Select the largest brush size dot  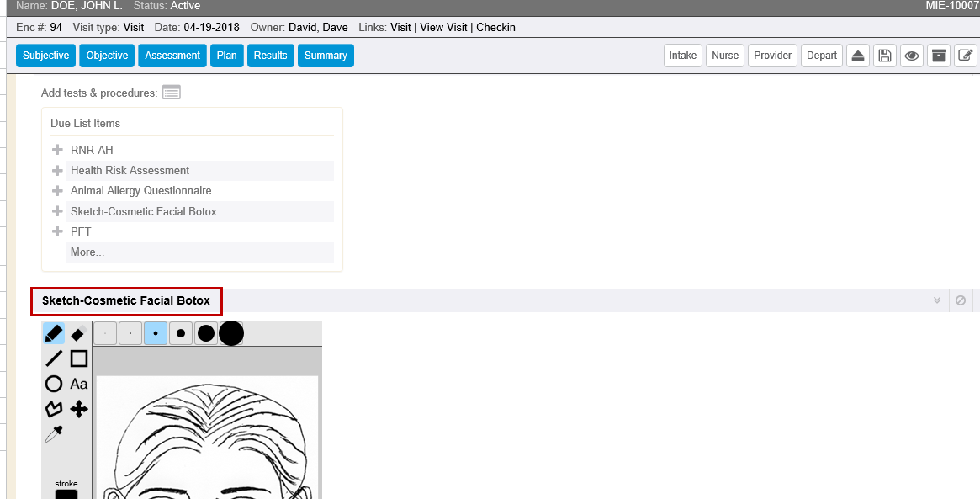coord(231,333)
